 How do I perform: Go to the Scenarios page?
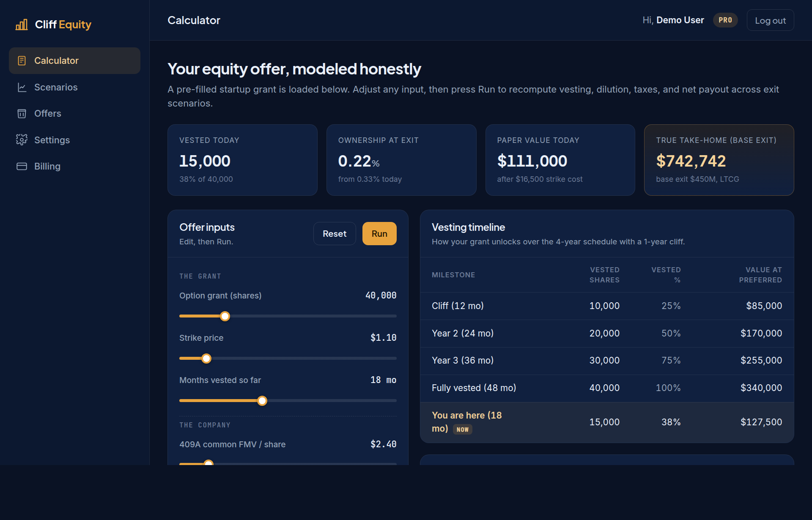[x=74, y=88]
